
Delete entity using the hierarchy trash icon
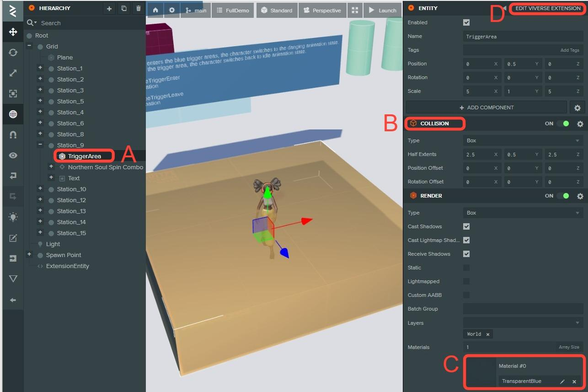click(139, 9)
